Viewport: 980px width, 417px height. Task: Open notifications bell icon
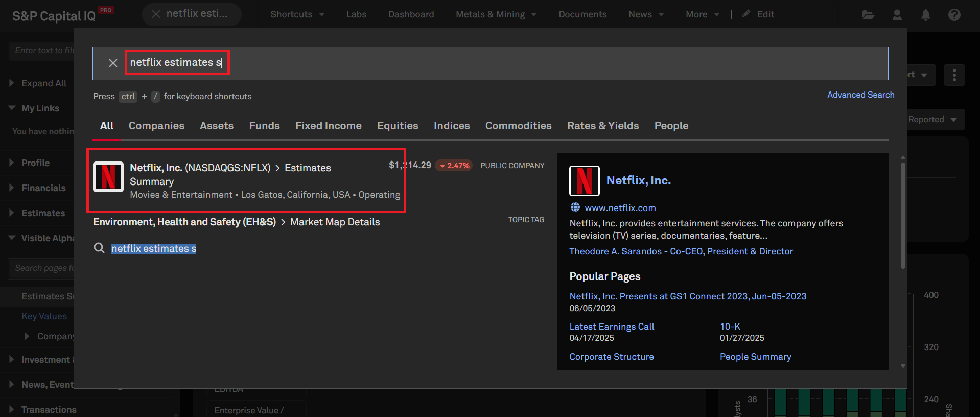(925, 15)
